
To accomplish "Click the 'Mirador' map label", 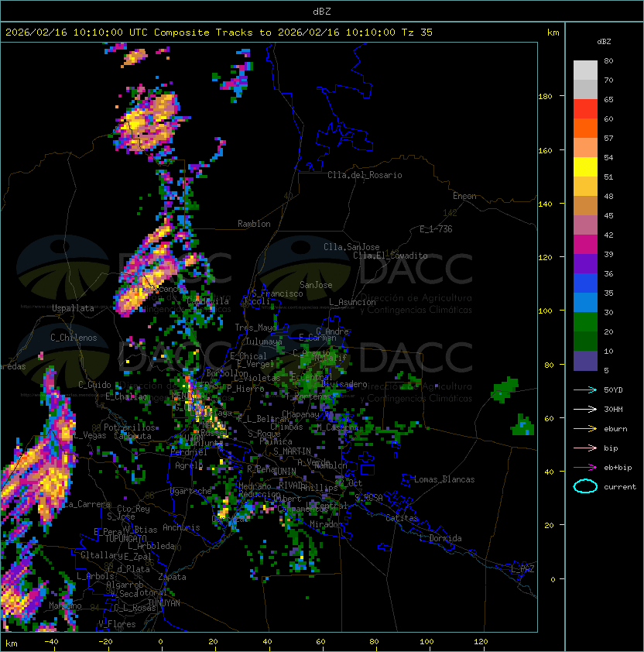I will 326,524.
